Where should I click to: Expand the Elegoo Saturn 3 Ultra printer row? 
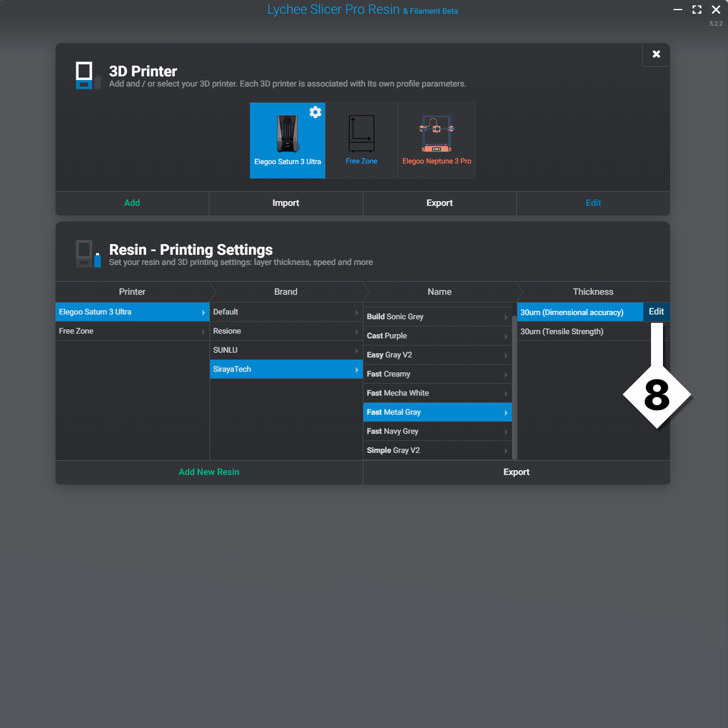203,311
